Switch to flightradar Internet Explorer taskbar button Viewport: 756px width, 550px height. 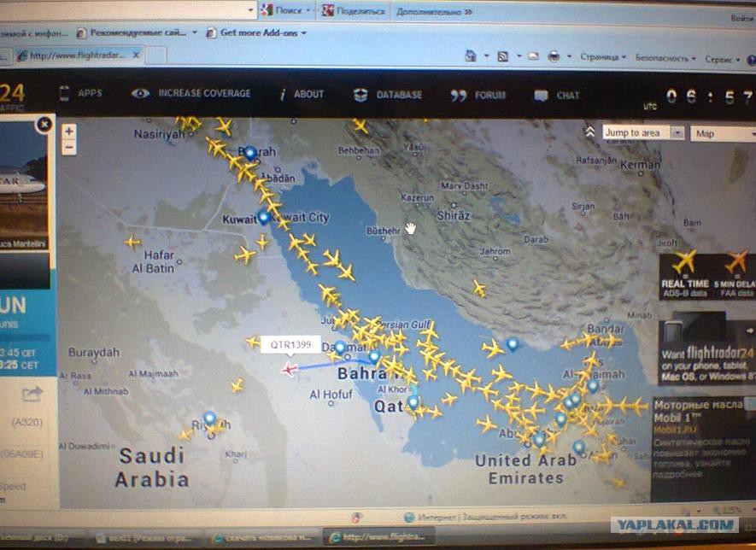pyautogui.click(x=378, y=536)
